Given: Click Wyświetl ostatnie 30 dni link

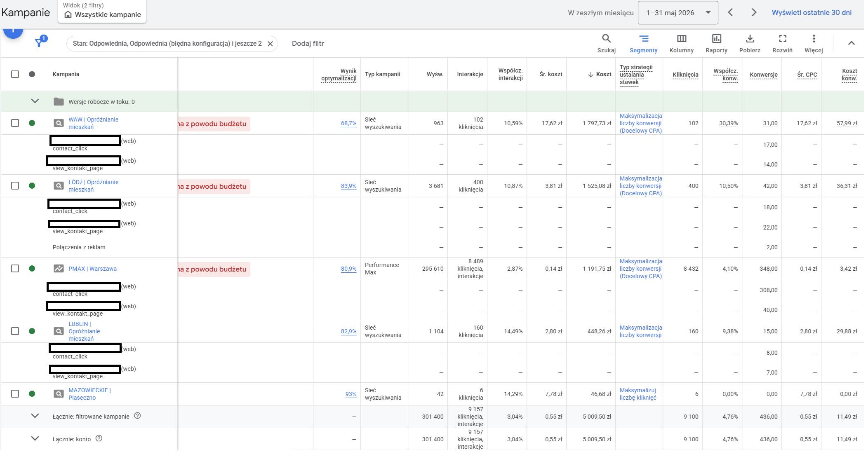Looking at the screenshot, I should (812, 12).
